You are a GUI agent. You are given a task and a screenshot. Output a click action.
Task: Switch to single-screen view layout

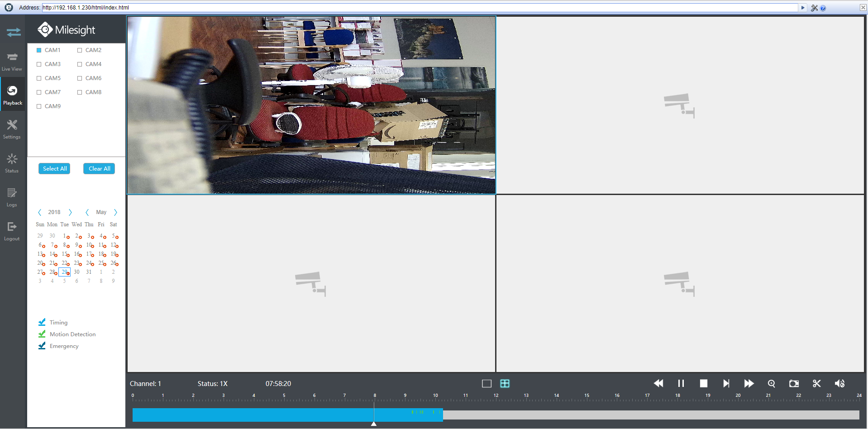tap(486, 383)
